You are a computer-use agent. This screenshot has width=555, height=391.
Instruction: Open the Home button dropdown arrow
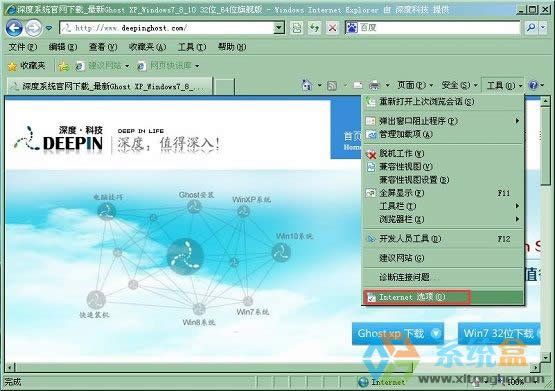point(319,85)
